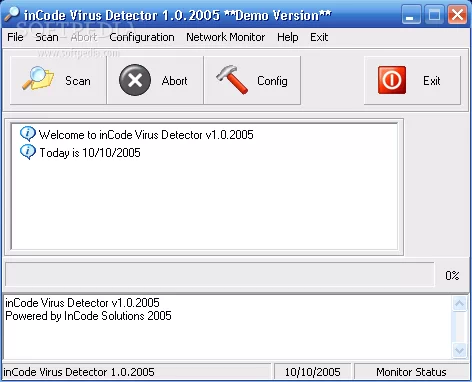Click the grey X Abort icon
Image resolution: width=472 pixels, height=382 pixels.
135,80
